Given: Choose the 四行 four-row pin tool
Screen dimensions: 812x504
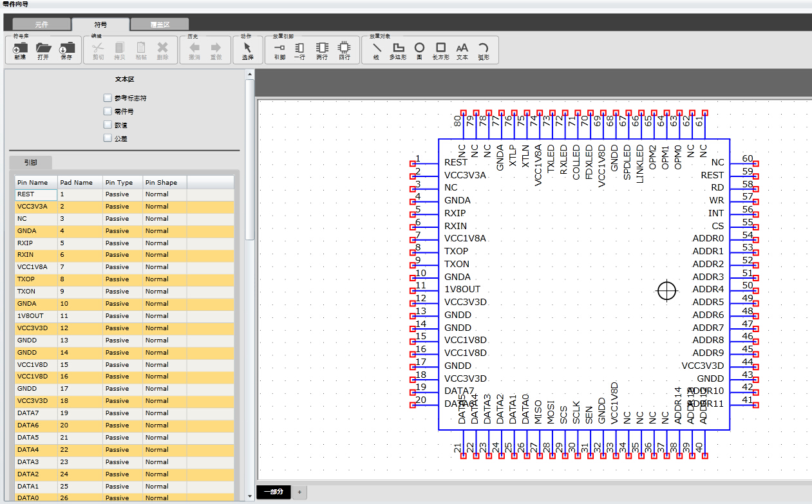Looking at the screenshot, I should [x=345, y=51].
